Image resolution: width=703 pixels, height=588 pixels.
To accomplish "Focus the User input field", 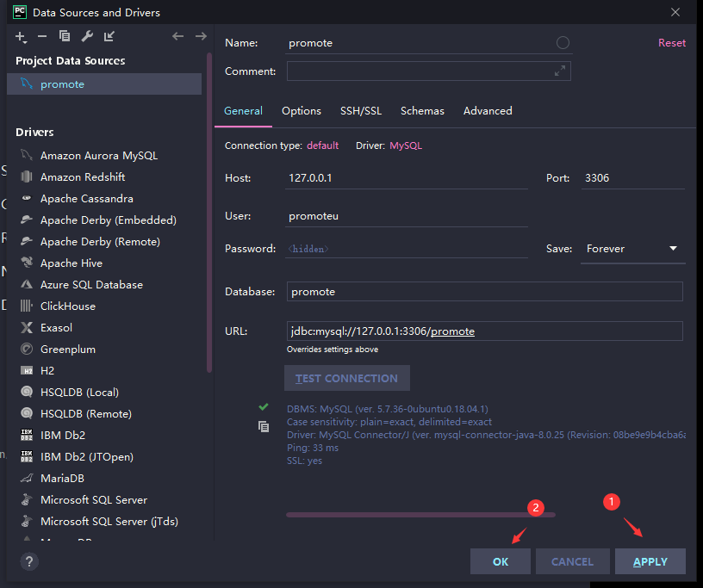I will [406, 216].
